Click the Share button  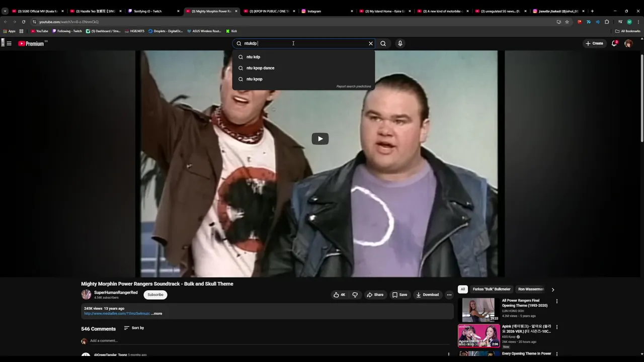[375, 295]
